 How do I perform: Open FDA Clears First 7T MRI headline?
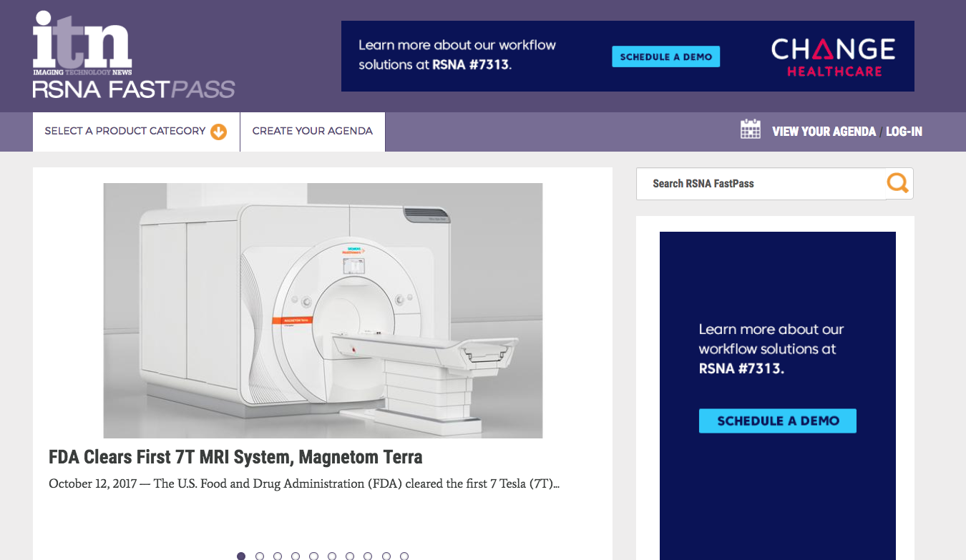[x=235, y=457]
